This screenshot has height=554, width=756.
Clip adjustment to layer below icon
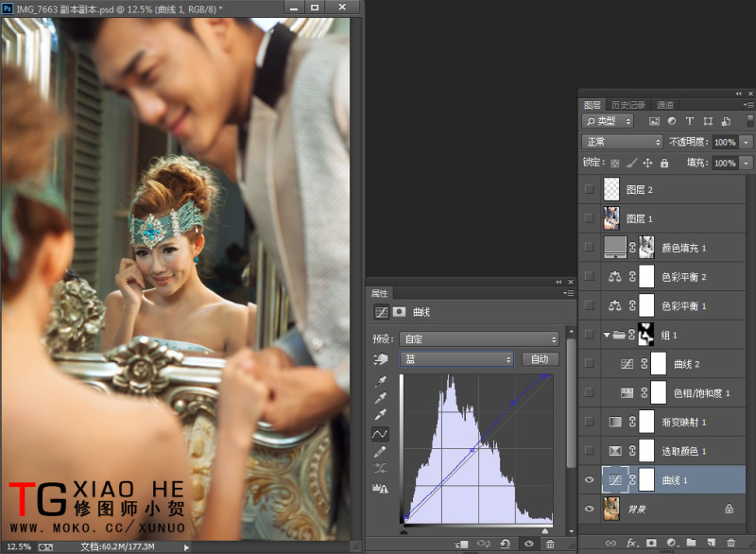[x=461, y=544]
